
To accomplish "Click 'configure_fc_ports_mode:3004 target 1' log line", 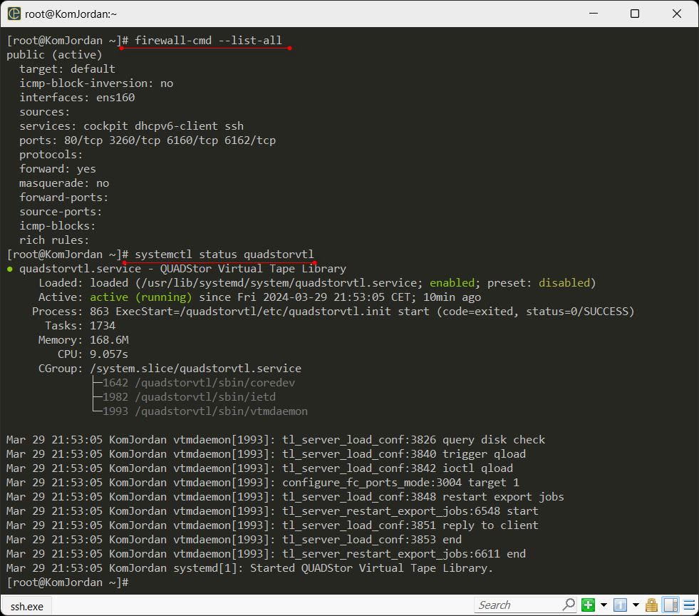I will click(x=263, y=483).
